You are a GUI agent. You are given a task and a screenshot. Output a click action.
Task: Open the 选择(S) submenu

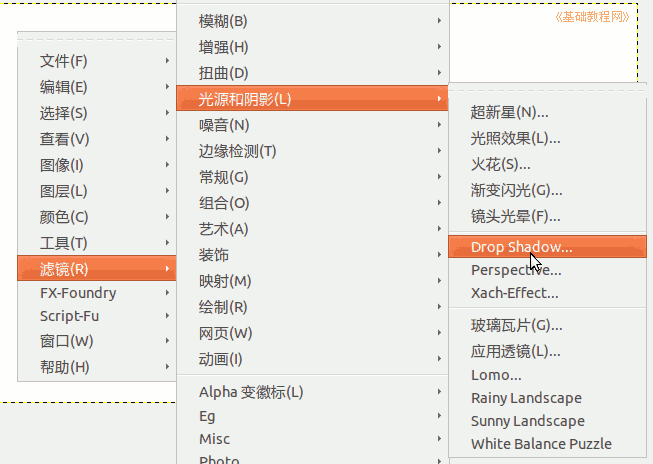pyautogui.click(x=97, y=113)
